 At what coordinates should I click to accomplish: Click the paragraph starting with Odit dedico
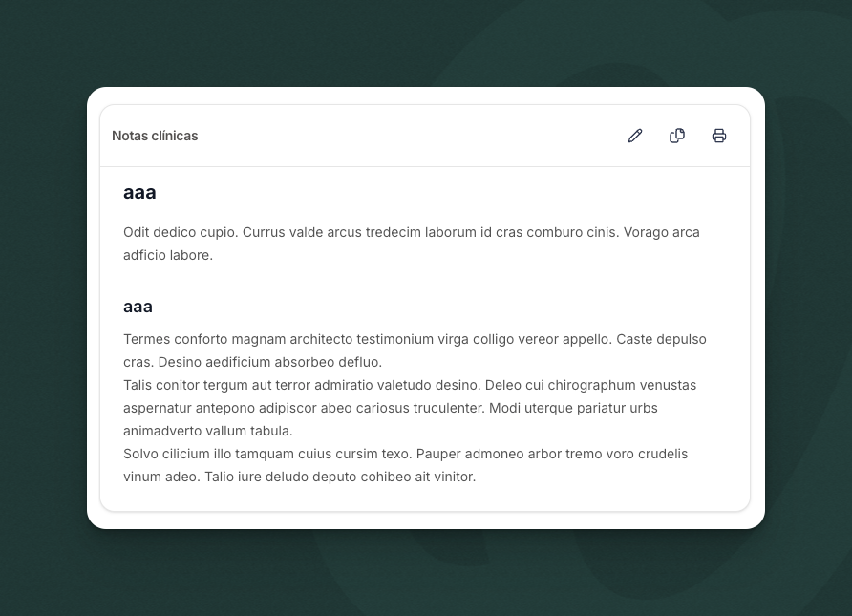[x=411, y=232]
